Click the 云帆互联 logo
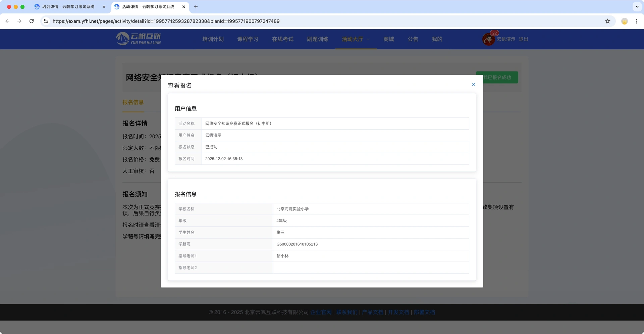This screenshot has width=644, height=334. point(139,39)
